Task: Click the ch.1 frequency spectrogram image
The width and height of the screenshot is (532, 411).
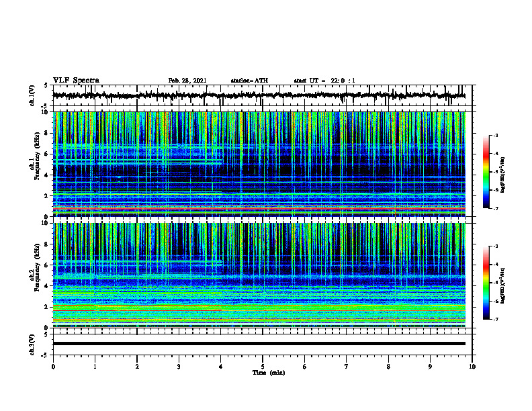Action: click(259, 164)
